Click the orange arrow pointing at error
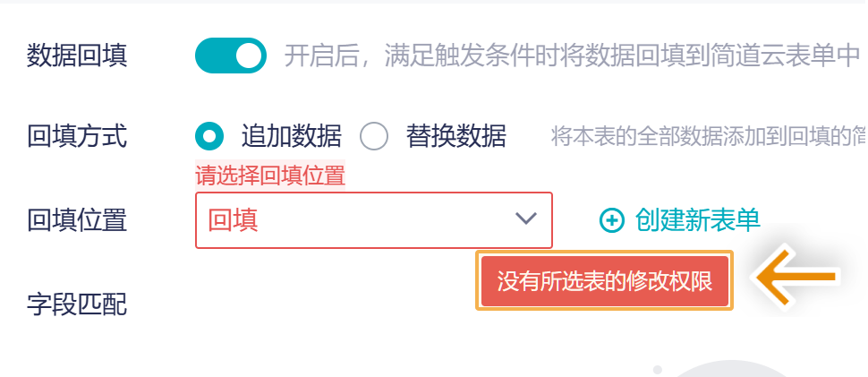Image resolution: width=868 pixels, height=377 pixels. coord(796,279)
